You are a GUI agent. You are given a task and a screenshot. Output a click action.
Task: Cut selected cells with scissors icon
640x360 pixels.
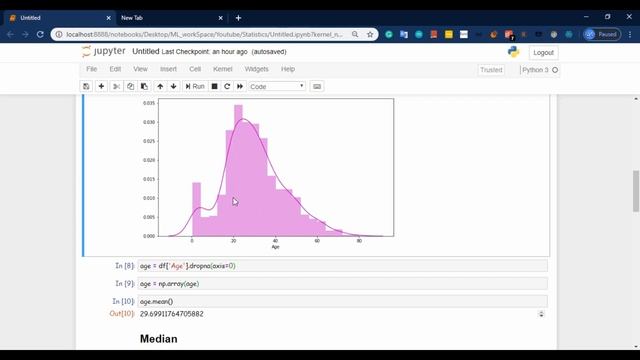click(x=116, y=87)
